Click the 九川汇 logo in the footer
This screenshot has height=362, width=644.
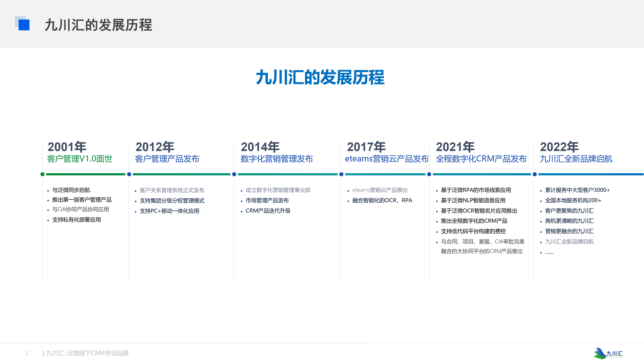[608, 353]
